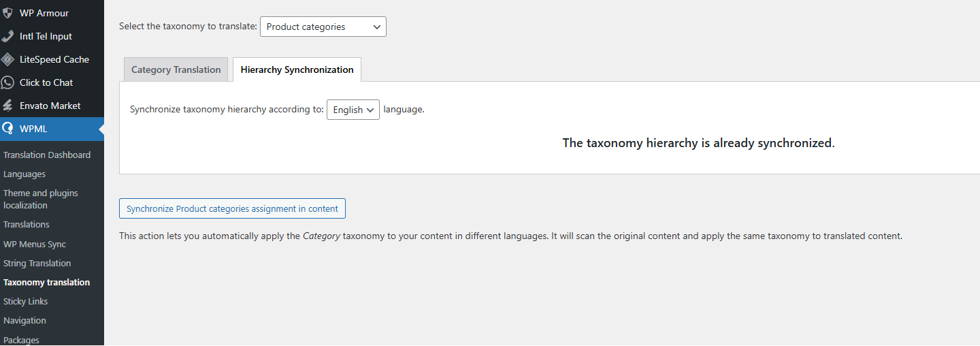Open the taxonomy selector showing Product categories
The height and width of the screenshot is (346, 980).
tap(323, 27)
